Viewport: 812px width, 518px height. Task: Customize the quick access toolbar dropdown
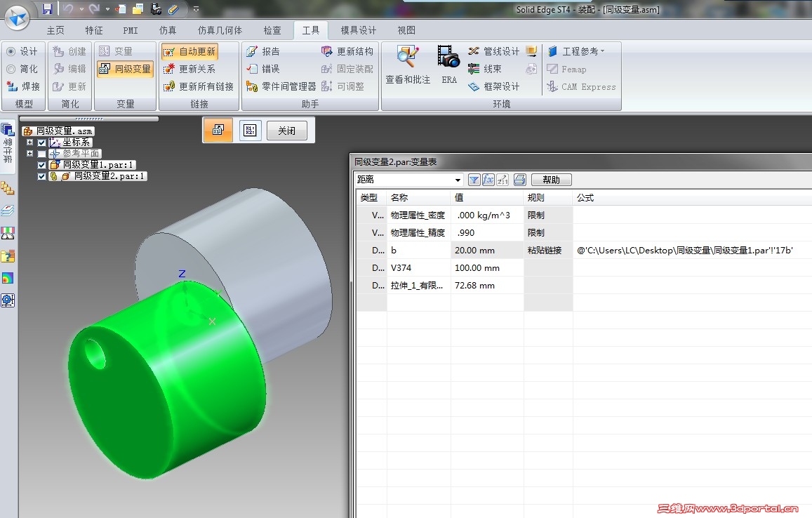click(x=197, y=9)
